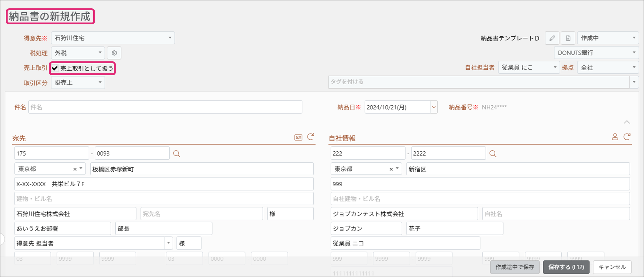Click the キャンセル button
Image resolution: width=644 pixels, height=277 pixels.
point(612,267)
